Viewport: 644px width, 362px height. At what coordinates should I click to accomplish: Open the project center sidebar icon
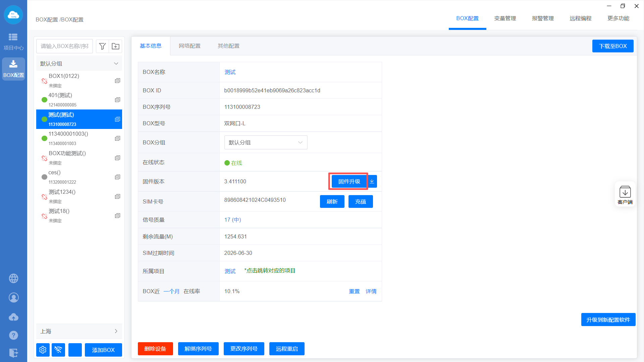(13, 41)
